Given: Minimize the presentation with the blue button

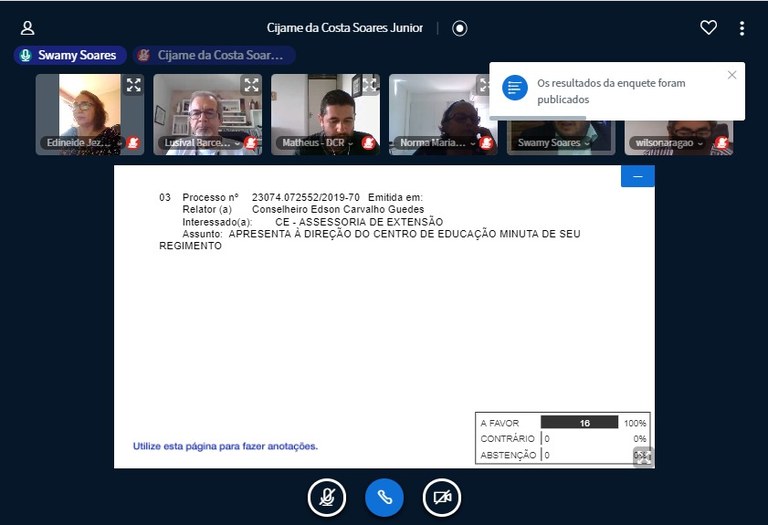Looking at the screenshot, I should 637,177.
